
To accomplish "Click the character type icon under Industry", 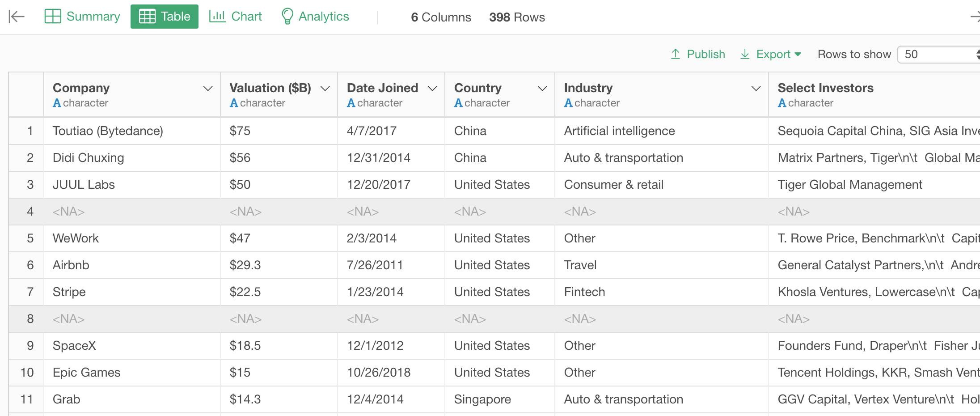I will click(x=568, y=103).
